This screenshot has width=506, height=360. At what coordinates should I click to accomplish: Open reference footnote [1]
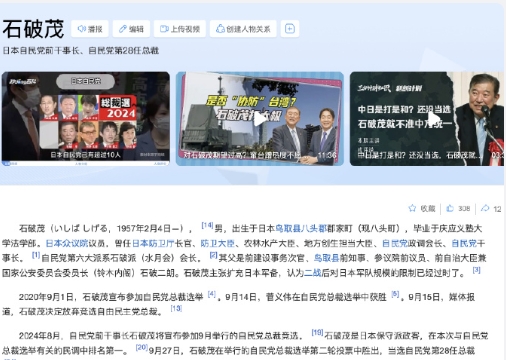pos(36,255)
